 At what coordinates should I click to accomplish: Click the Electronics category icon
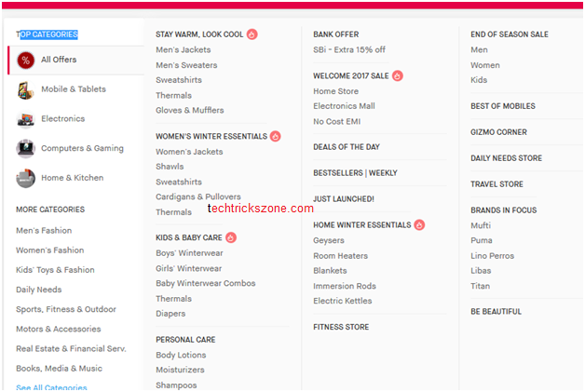click(25, 119)
